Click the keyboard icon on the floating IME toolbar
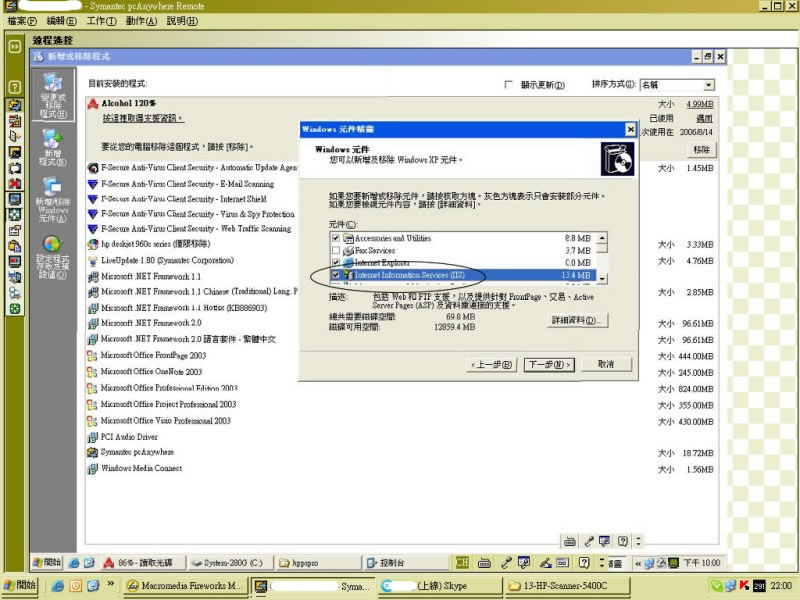Image resolution: width=800 pixels, height=600 pixels. point(570,541)
